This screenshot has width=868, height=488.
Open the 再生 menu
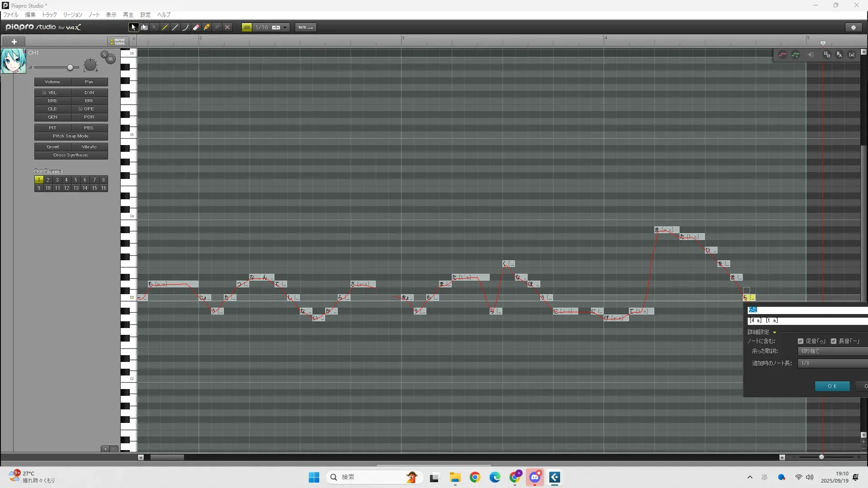[x=128, y=15]
